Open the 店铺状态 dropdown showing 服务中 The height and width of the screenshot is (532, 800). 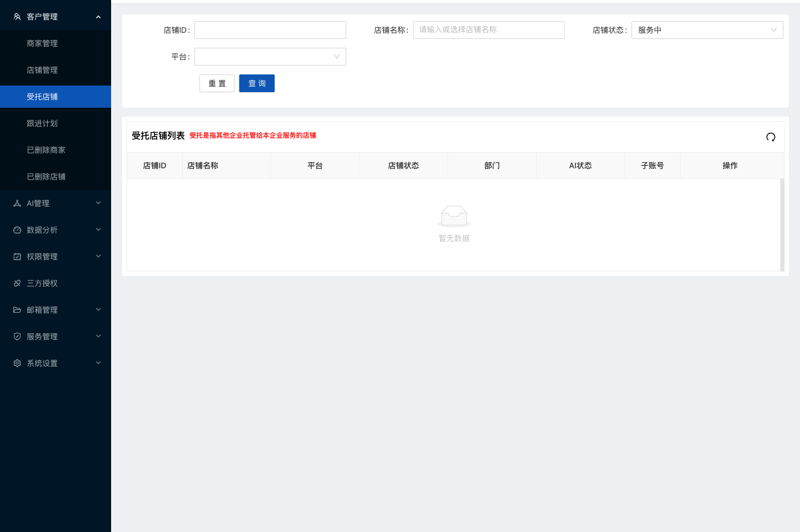tap(707, 30)
